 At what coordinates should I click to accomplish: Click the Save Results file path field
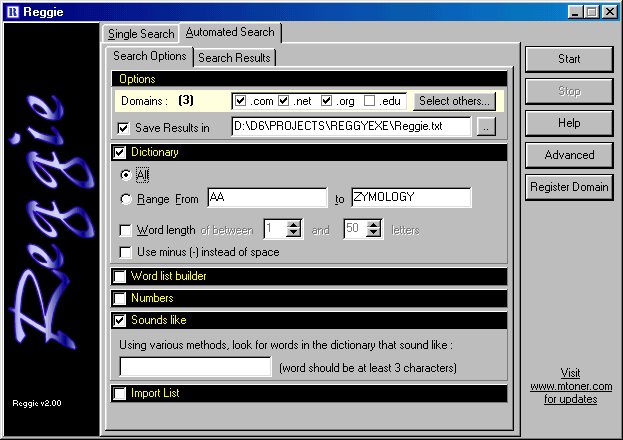pyautogui.click(x=351, y=126)
